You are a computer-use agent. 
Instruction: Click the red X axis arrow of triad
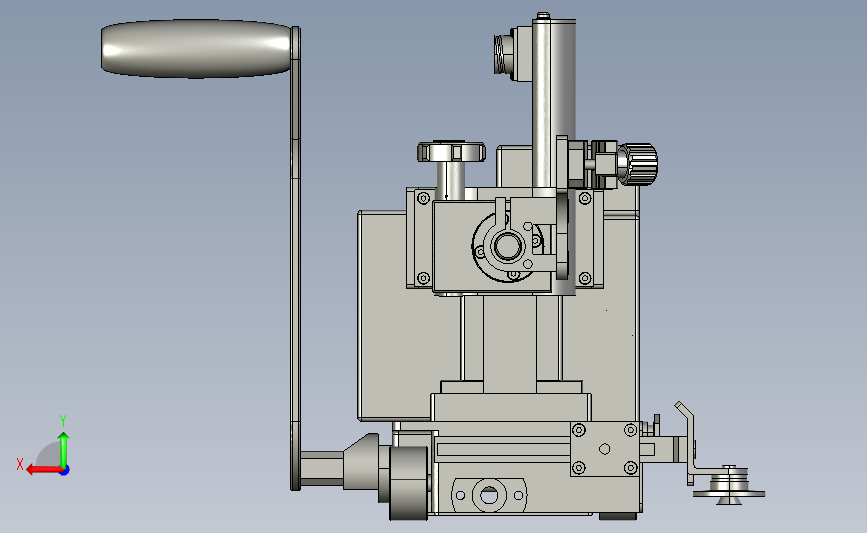(44, 470)
